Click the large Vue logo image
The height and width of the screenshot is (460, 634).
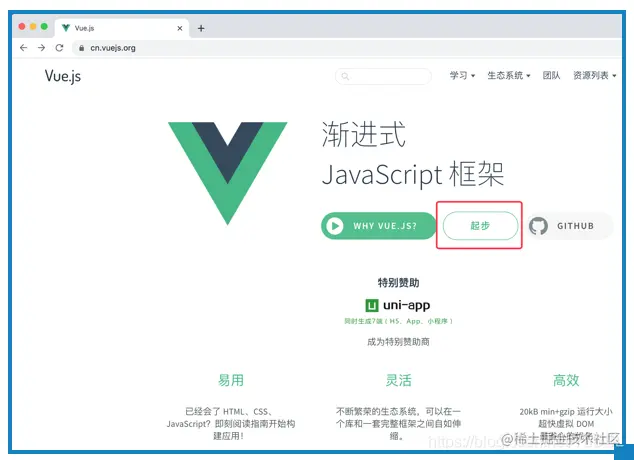(228, 173)
